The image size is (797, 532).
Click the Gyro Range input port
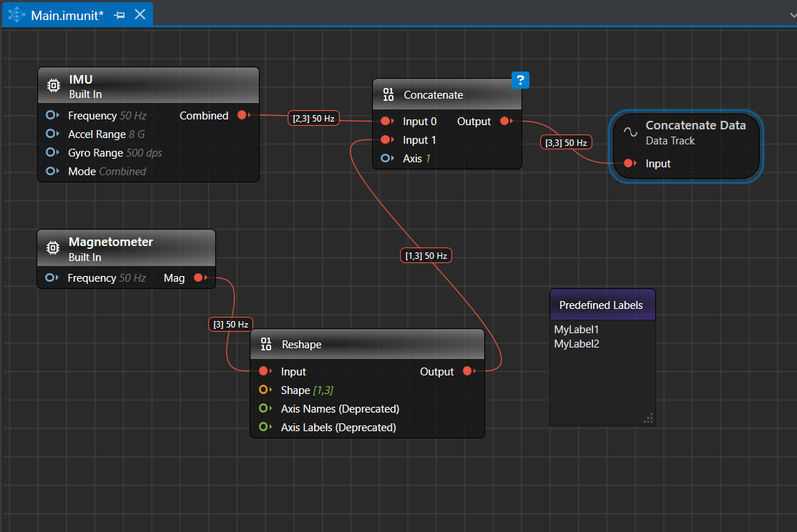point(52,152)
